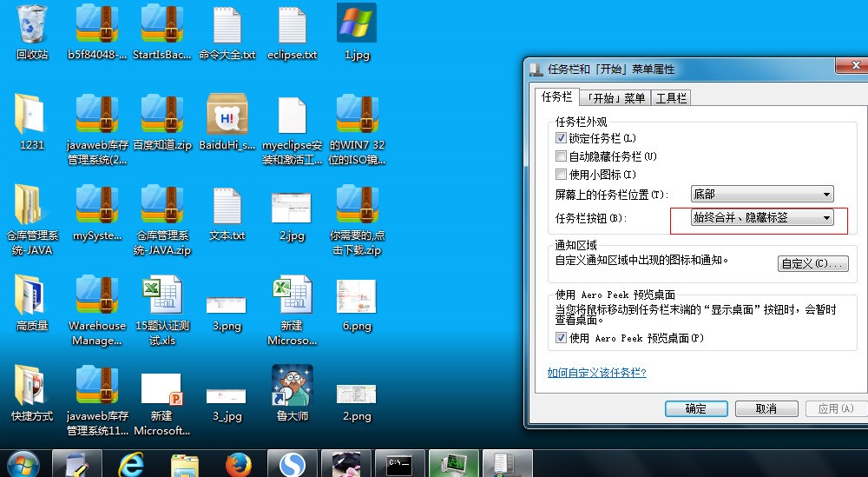Click the 取消 button
Image resolution: width=868 pixels, height=477 pixels.
click(x=766, y=409)
